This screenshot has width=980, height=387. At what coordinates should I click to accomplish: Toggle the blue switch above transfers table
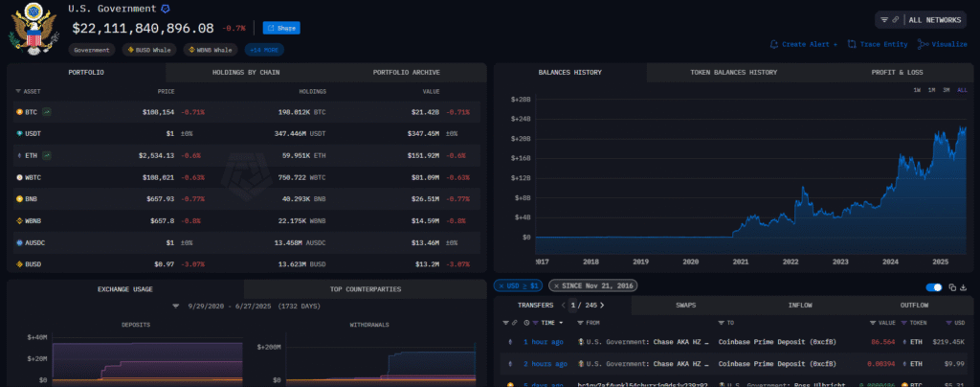click(934, 286)
